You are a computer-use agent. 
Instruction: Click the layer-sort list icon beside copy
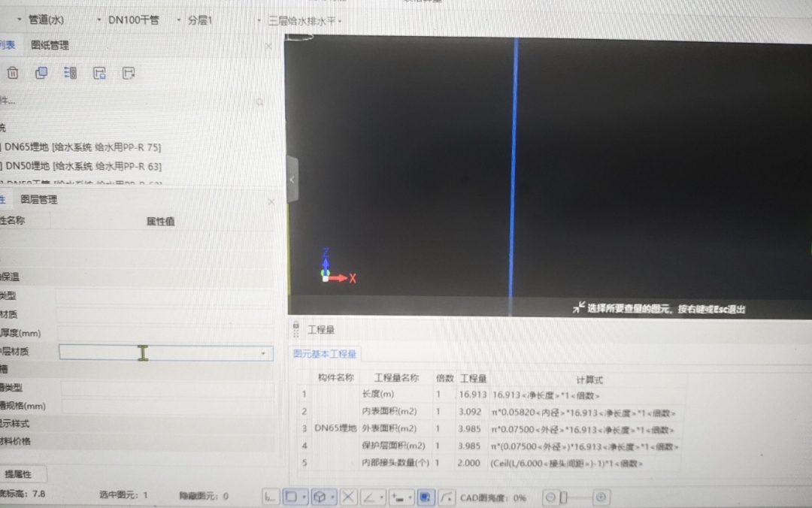(71, 73)
